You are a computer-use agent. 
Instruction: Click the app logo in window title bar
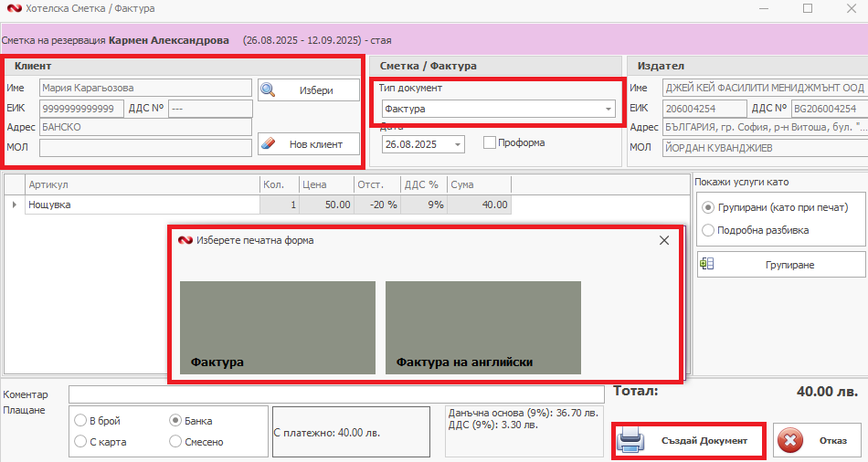pyautogui.click(x=10, y=8)
